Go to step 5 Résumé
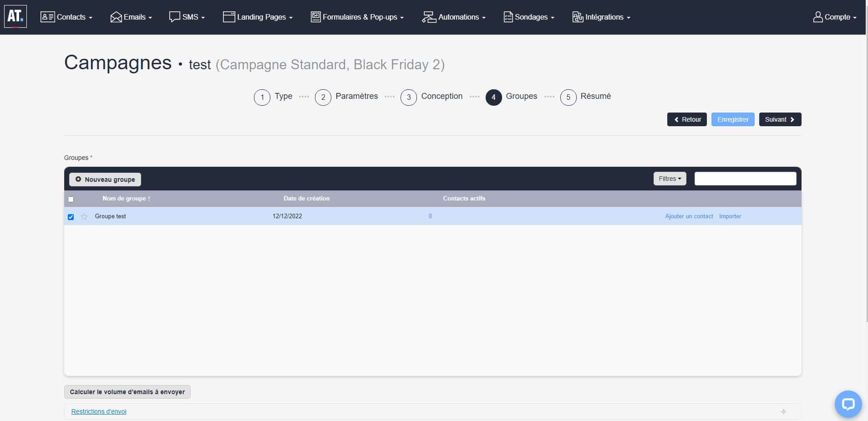The height and width of the screenshot is (421, 868). 569,97
